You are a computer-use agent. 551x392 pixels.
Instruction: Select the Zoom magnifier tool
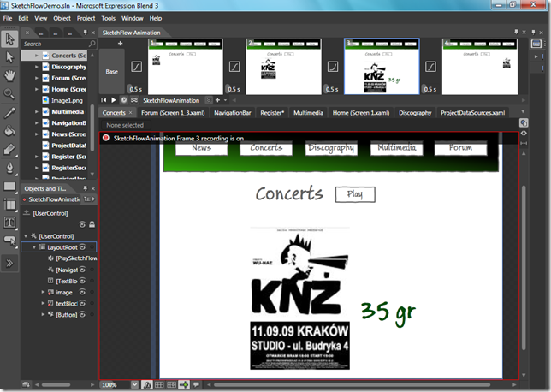tap(9, 94)
